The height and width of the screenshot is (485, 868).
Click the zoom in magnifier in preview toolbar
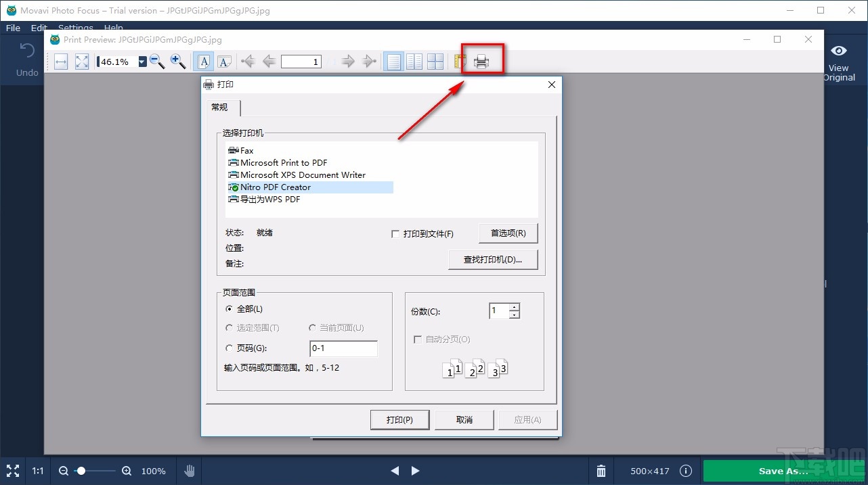coord(178,62)
